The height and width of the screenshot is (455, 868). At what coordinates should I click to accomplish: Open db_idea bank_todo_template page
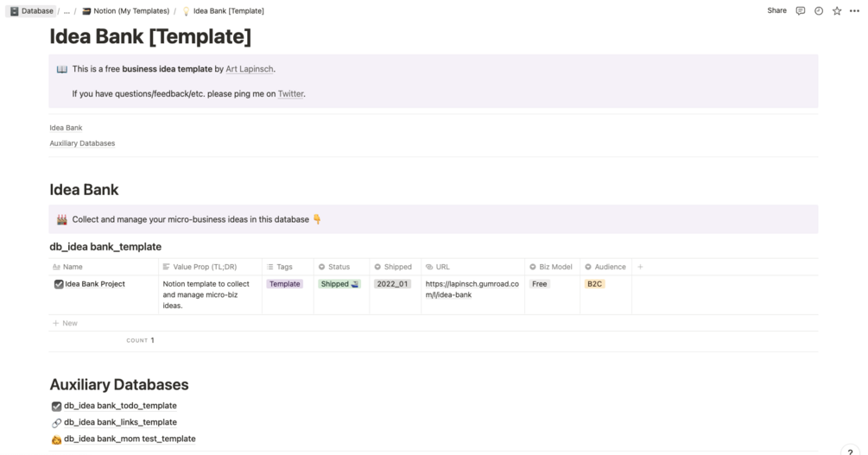pyautogui.click(x=120, y=406)
